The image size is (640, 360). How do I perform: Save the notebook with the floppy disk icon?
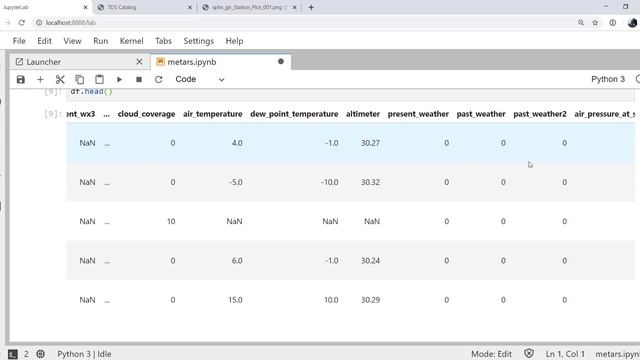tap(20, 80)
